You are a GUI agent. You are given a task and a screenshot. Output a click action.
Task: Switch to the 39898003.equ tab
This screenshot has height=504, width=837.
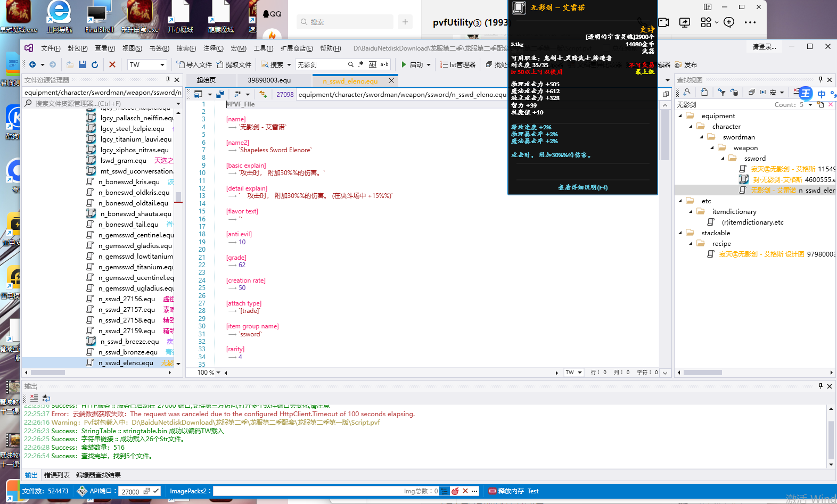269,80
